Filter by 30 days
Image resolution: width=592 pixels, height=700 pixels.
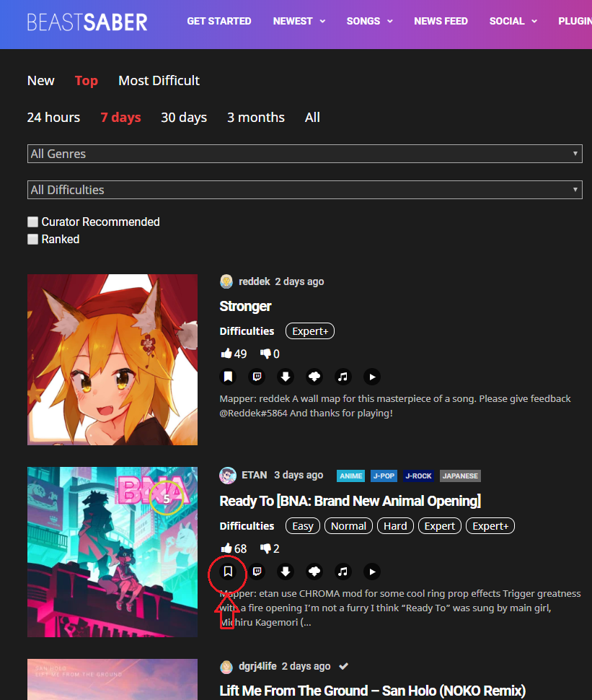pos(184,117)
